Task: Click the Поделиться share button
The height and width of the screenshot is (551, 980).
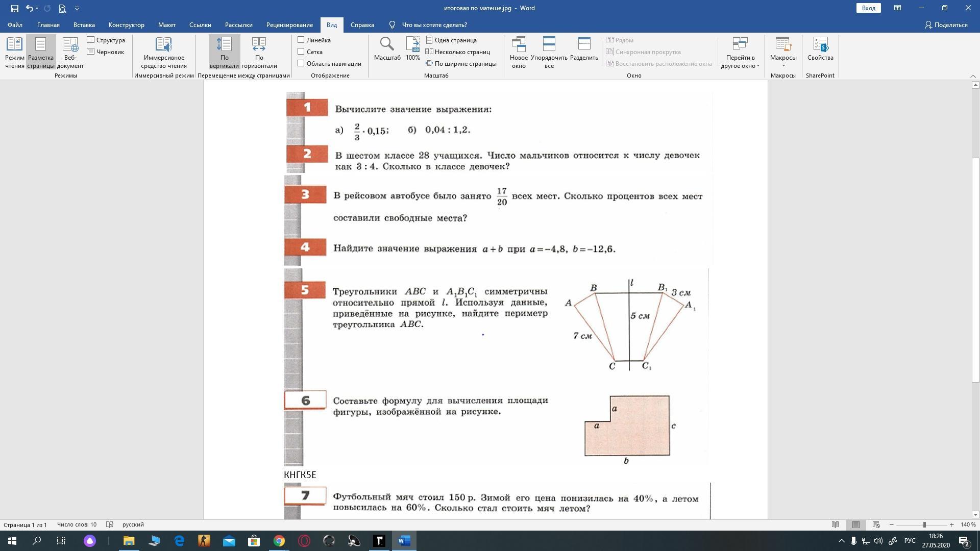Action: (946, 24)
